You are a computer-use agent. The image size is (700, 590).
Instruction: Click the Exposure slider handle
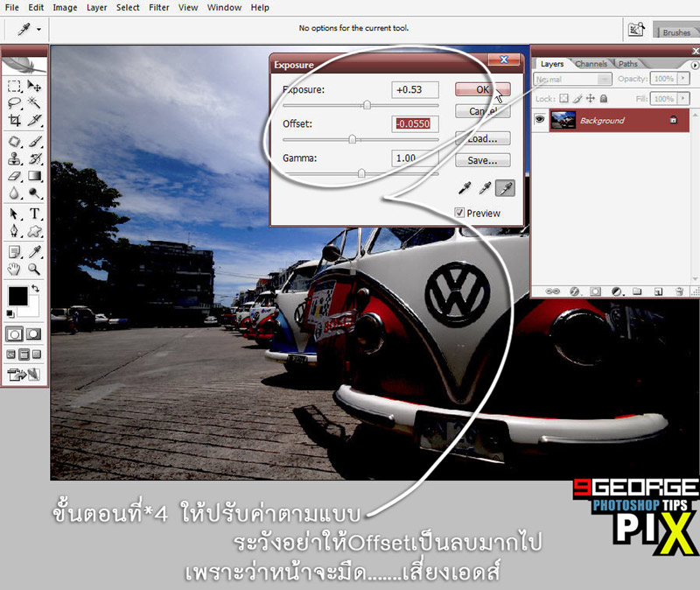pos(367,105)
